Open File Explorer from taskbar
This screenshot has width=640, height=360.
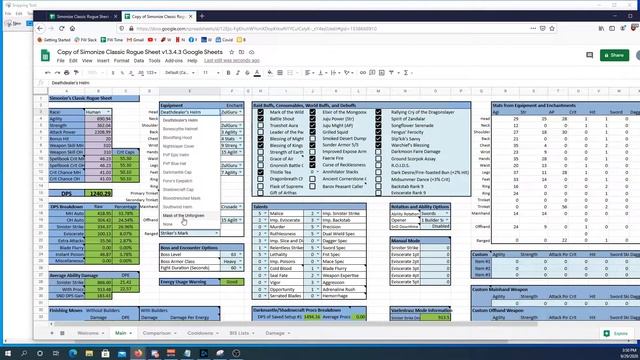(x=89, y=353)
